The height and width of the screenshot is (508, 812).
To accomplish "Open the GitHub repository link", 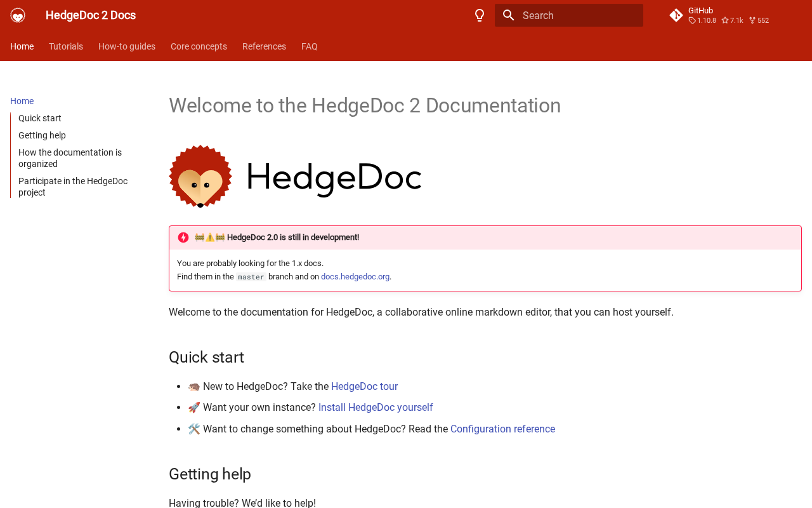I will click(728, 15).
